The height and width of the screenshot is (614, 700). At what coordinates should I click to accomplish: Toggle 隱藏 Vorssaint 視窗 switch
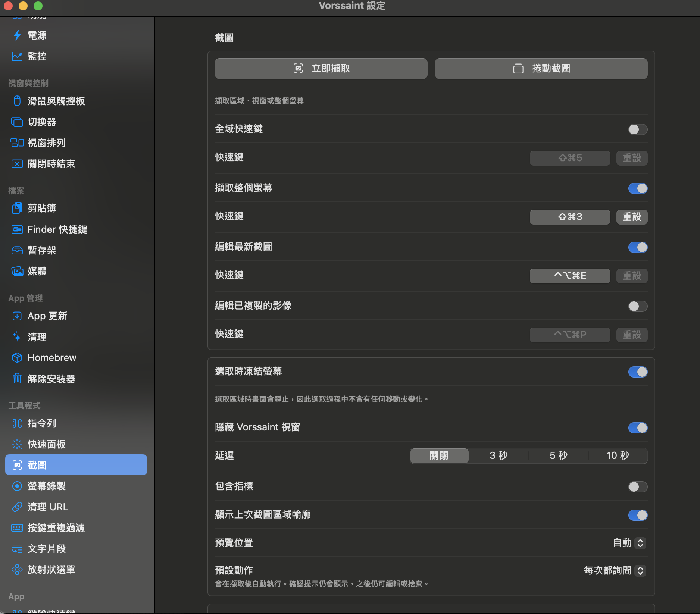[x=638, y=428]
